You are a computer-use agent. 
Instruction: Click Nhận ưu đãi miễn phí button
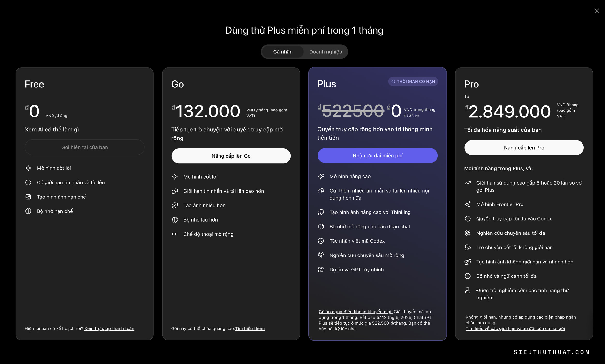(377, 155)
